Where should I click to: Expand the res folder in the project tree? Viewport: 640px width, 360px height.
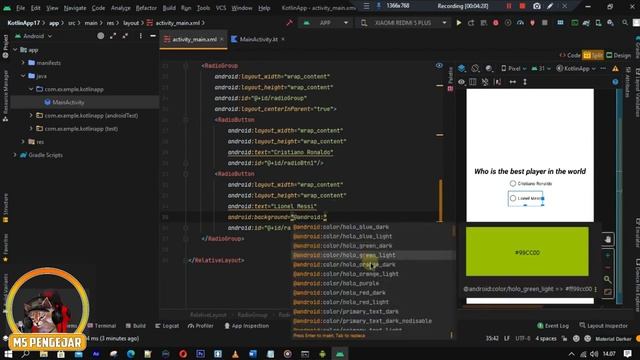click(x=23, y=142)
